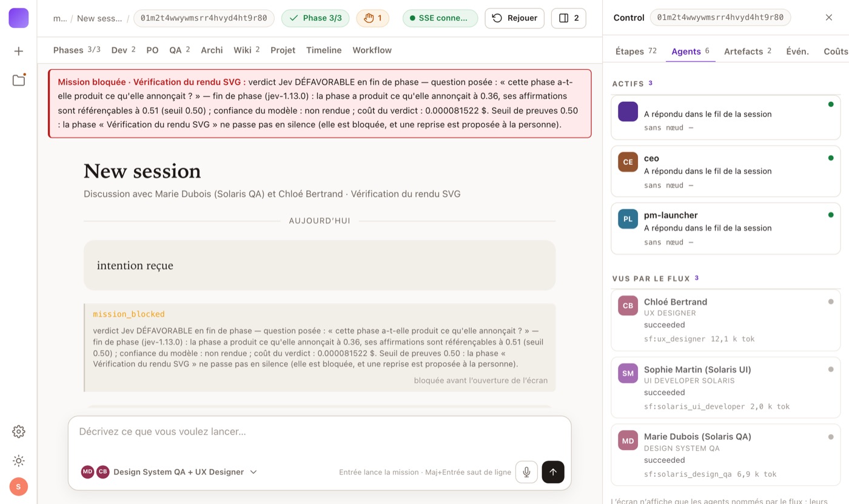The width and height of the screenshot is (849, 504).
Task: Click the Rejouer button
Action: click(x=514, y=18)
